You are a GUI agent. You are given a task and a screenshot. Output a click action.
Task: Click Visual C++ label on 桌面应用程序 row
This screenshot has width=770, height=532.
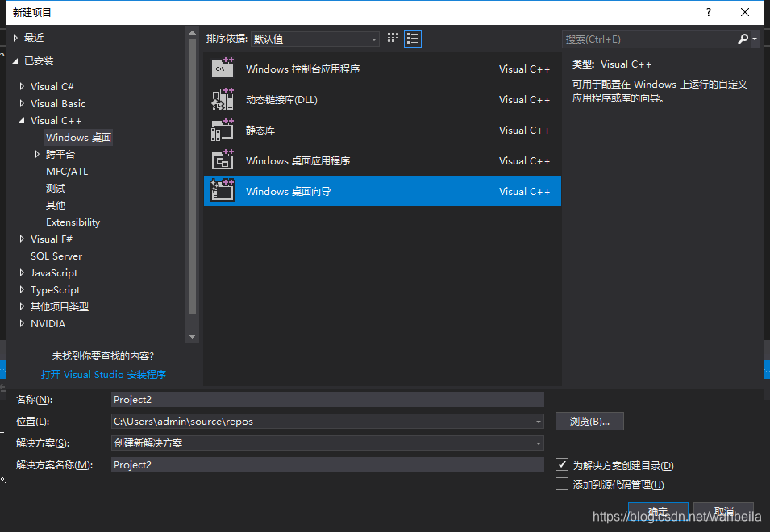pos(524,161)
